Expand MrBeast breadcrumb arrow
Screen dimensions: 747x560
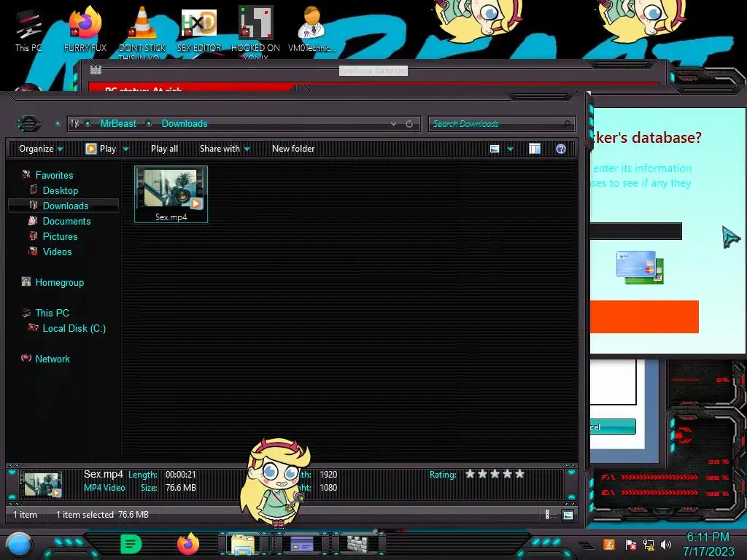[149, 123]
